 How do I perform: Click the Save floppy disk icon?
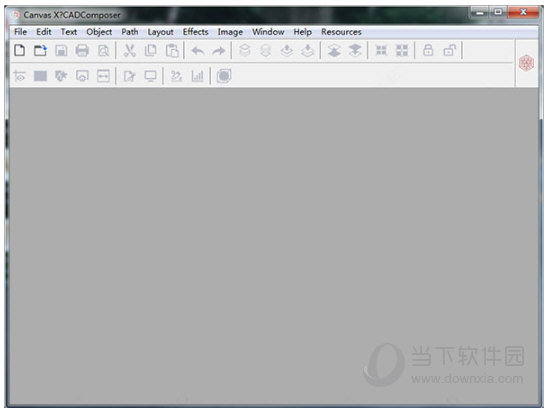[61, 51]
